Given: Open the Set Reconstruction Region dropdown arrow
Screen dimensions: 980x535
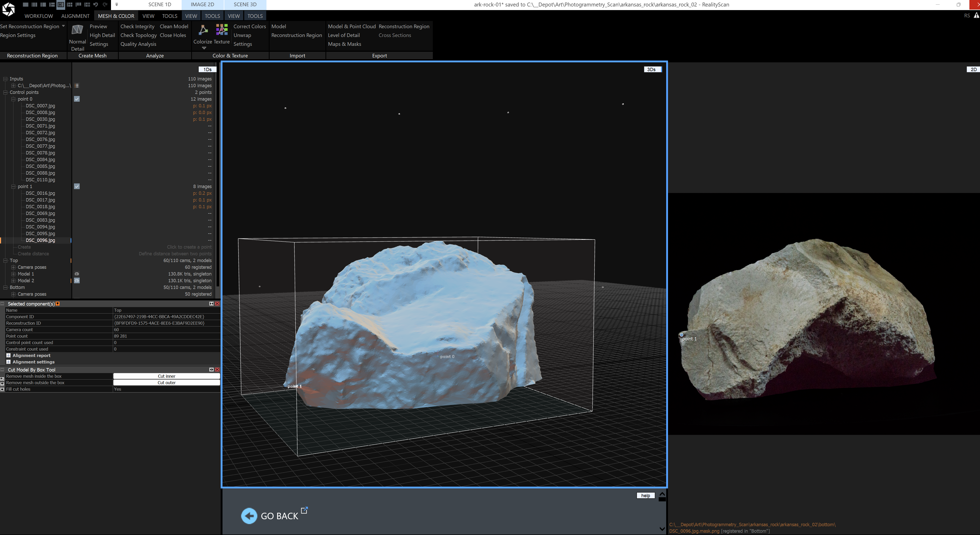Looking at the screenshot, I should click(x=63, y=26).
